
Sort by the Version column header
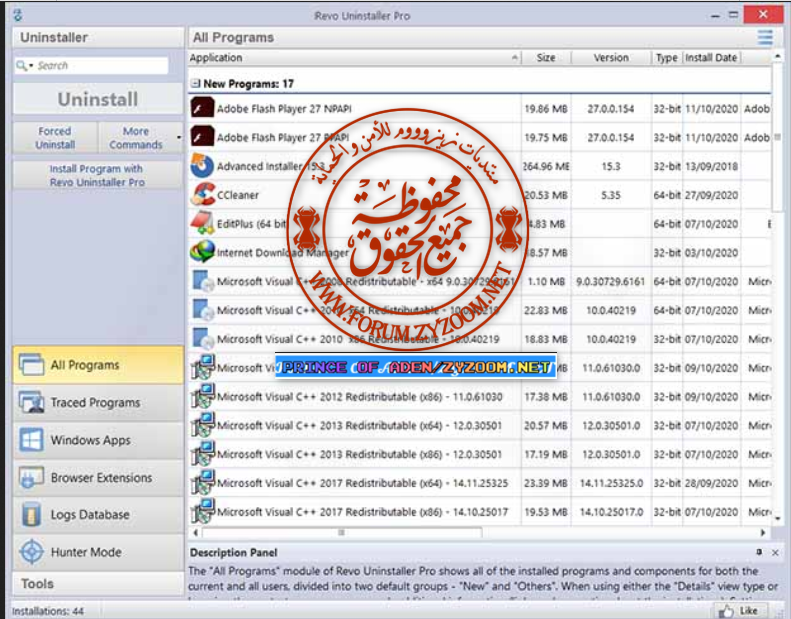point(611,58)
